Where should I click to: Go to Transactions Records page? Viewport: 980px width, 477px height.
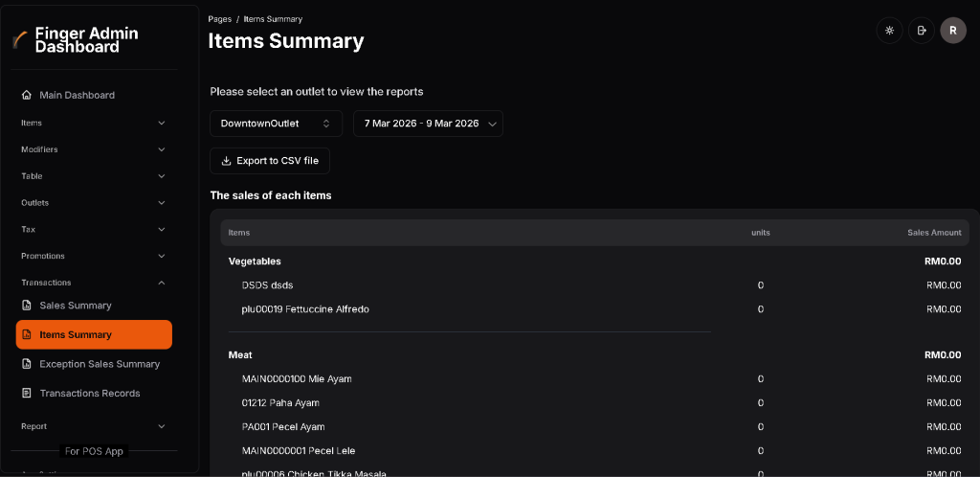point(89,394)
